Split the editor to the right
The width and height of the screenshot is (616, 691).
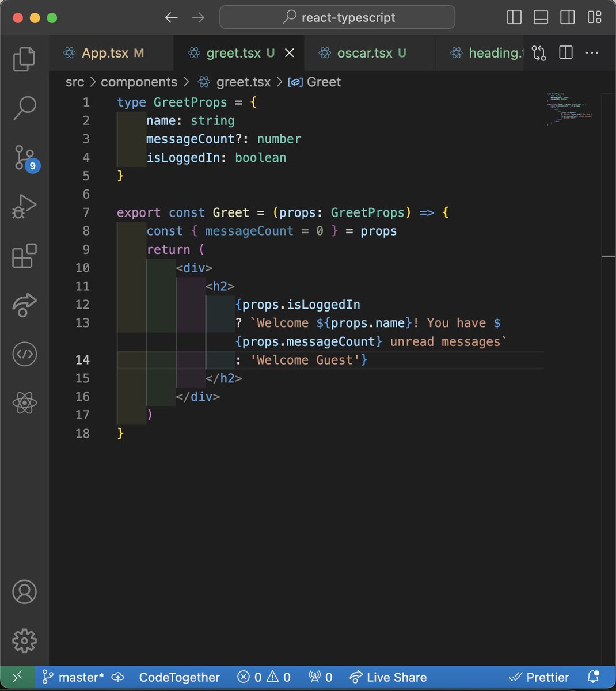[566, 53]
